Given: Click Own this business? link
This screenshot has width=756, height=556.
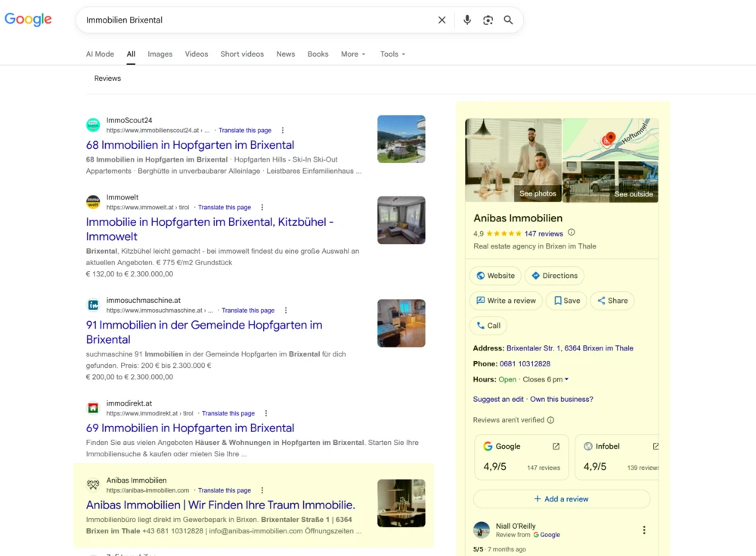Looking at the screenshot, I should pyautogui.click(x=562, y=400).
